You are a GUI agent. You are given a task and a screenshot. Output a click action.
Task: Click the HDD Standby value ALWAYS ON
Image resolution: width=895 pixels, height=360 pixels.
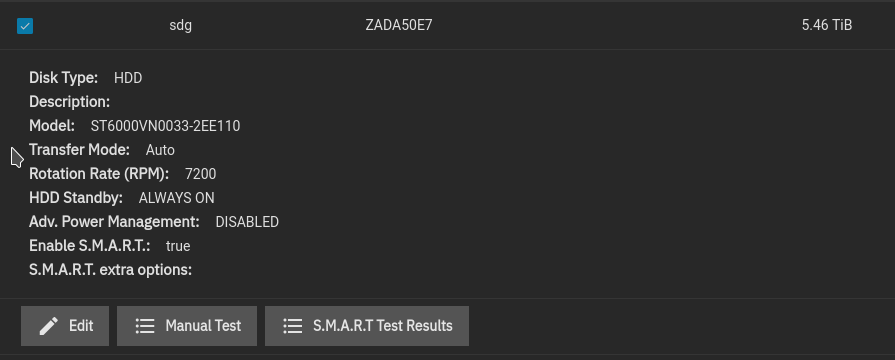click(x=177, y=197)
